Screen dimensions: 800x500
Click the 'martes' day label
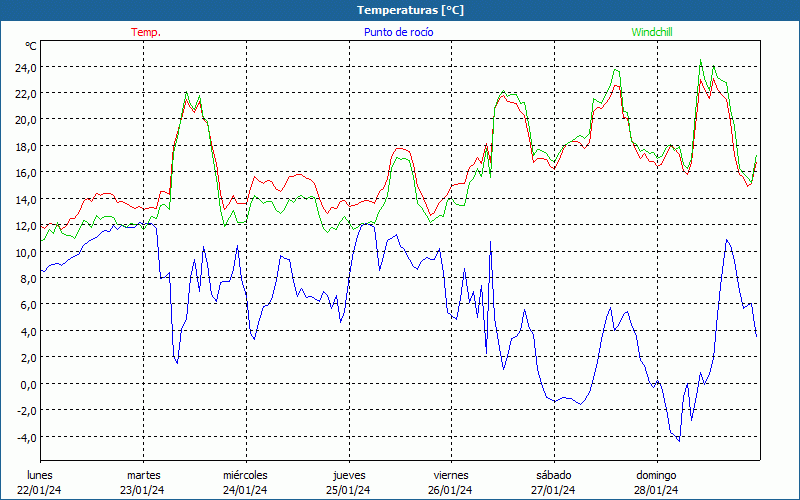click(144, 475)
